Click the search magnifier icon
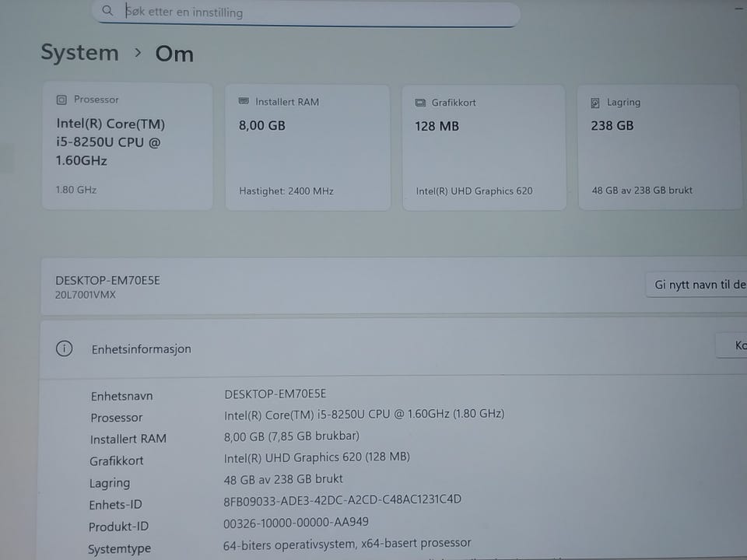Viewport: 747px width, 560px height. [107, 10]
